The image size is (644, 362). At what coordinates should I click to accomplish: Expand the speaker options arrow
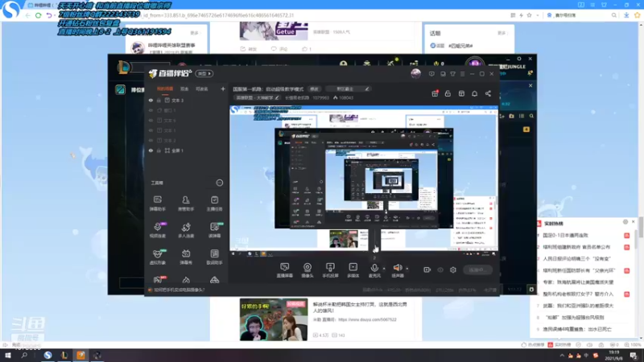pyautogui.click(x=407, y=269)
